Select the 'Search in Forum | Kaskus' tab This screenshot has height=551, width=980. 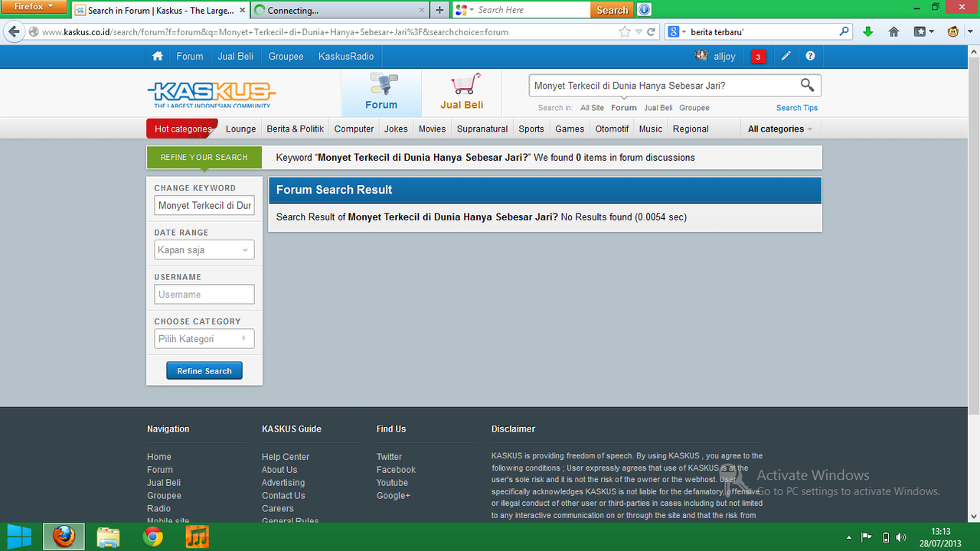pyautogui.click(x=162, y=10)
